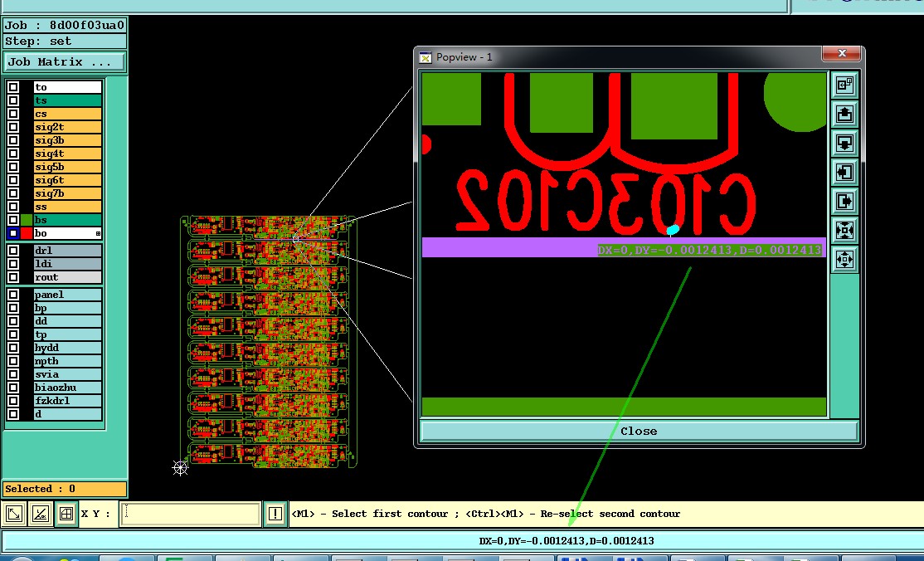Click the grid snap icon in bottom bar

(x=66, y=514)
